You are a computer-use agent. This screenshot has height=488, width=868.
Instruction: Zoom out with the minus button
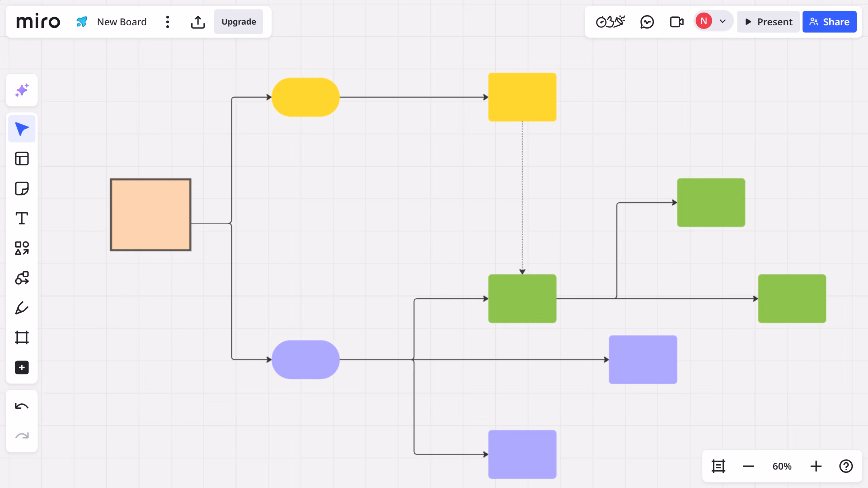pos(748,466)
